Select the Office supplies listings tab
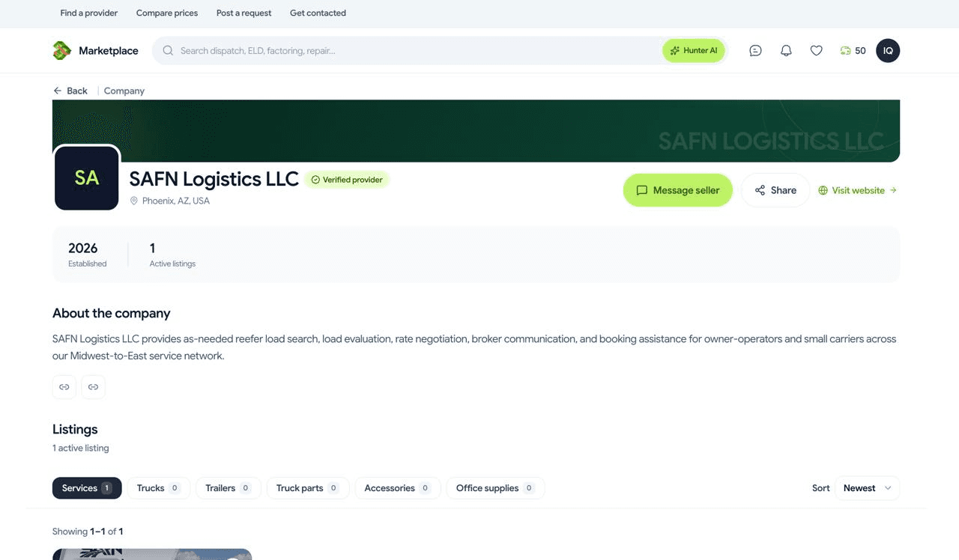 pos(495,488)
